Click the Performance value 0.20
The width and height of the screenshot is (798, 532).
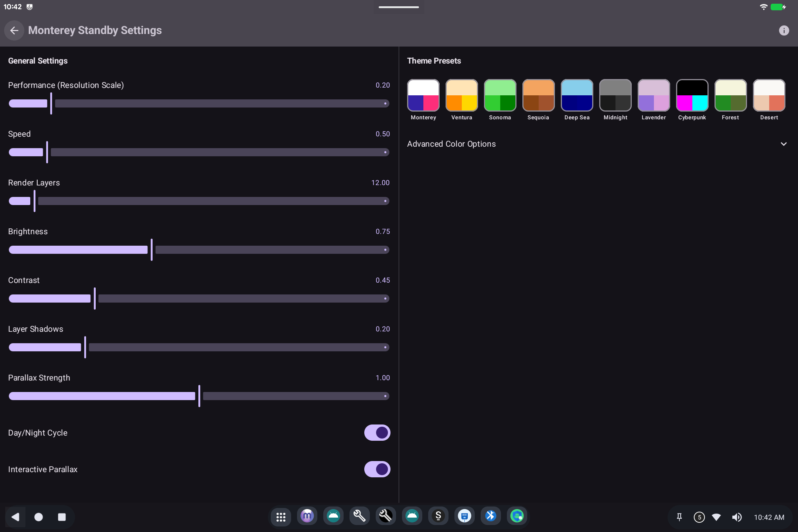pos(383,85)
